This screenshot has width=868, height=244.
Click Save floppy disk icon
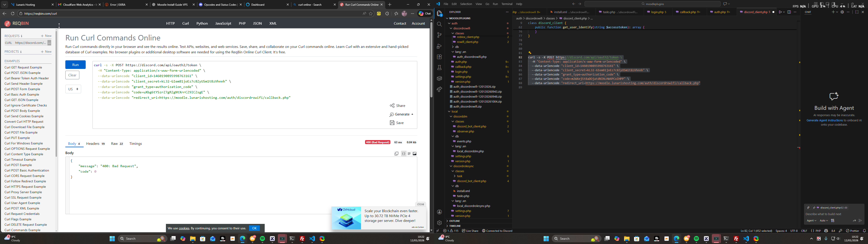coord(392,123)
